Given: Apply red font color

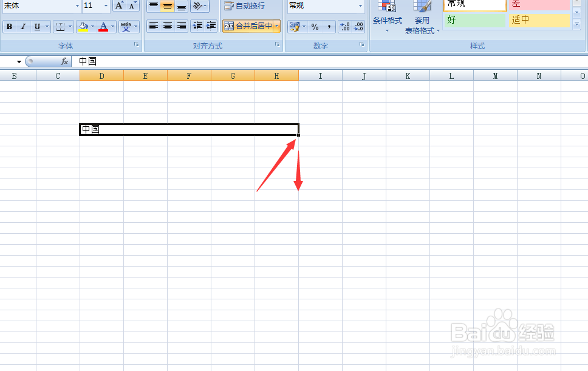Looking at the screenshot, I should 103,27.
